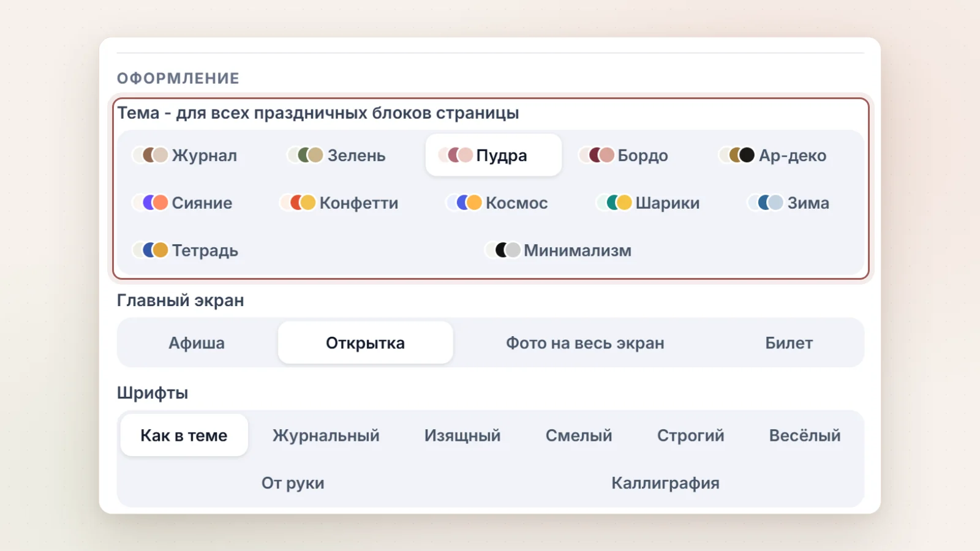Click the Космос theme color dots

tap(464, 203)
